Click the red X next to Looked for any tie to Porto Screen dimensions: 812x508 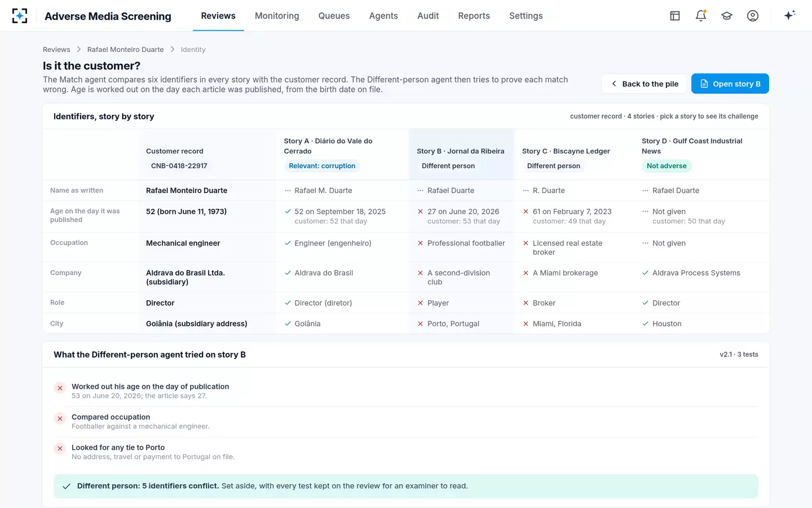(x=60, y=449)
